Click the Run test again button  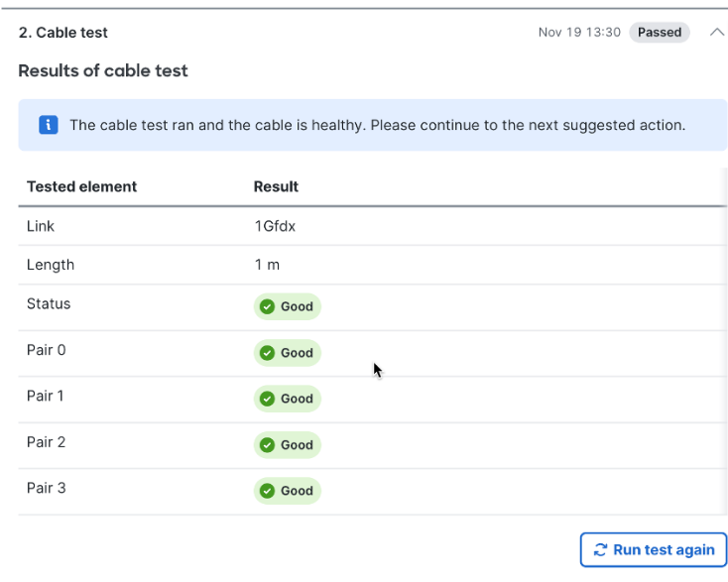click(x=654, y=550)
